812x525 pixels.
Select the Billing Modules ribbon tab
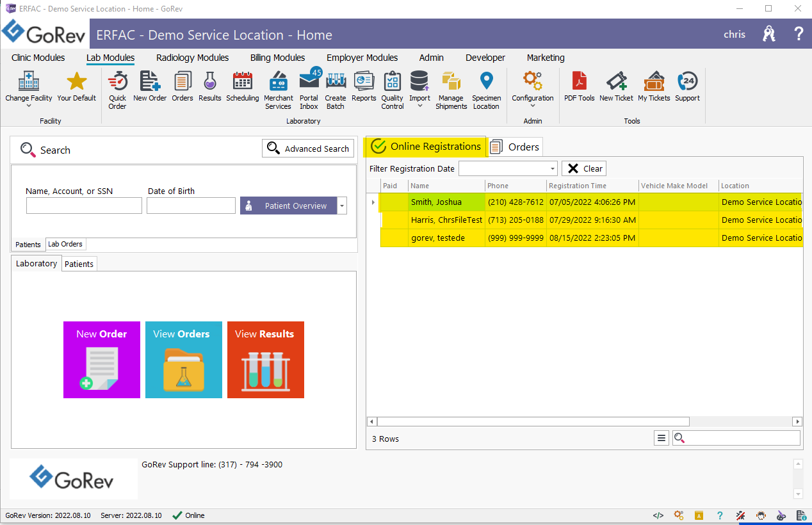[277, 58]
